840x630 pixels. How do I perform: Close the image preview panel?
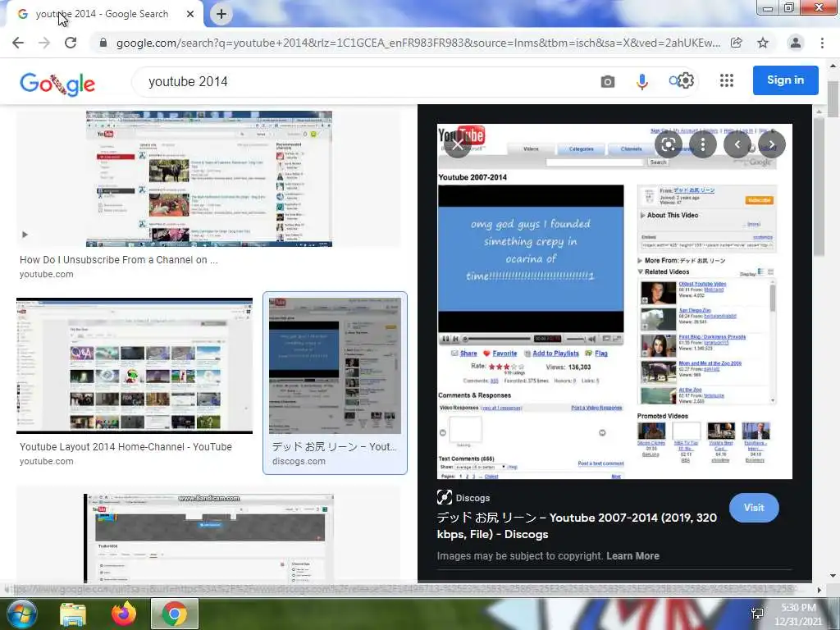457,144
